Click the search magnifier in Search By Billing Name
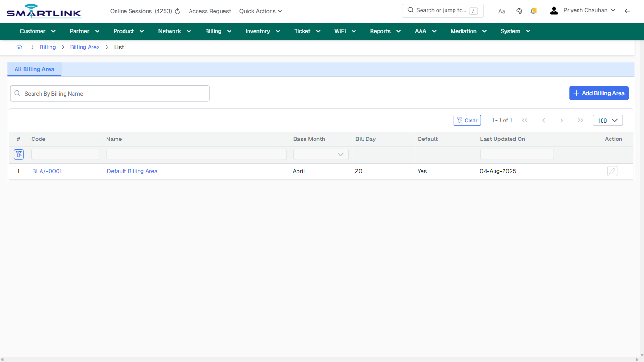This screenshot has width=644, height=362. 17,93
